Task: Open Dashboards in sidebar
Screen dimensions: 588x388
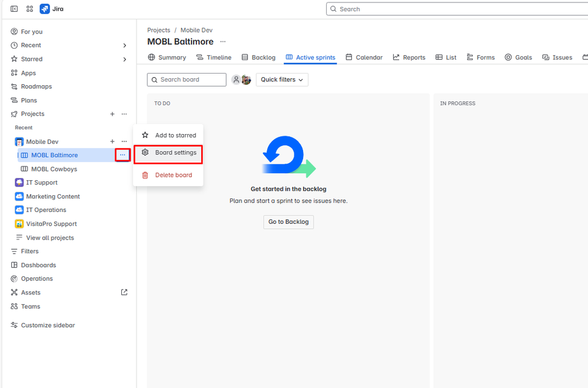Action: 34,265
